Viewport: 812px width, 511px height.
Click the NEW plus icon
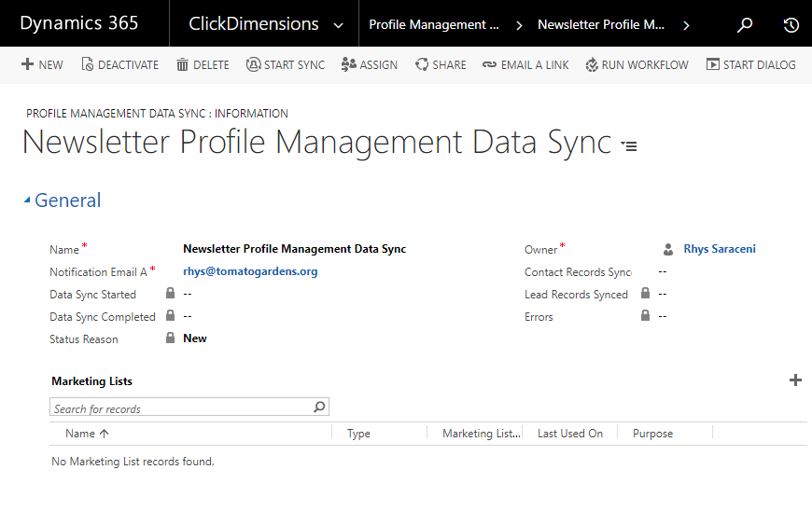pos(27,64)
